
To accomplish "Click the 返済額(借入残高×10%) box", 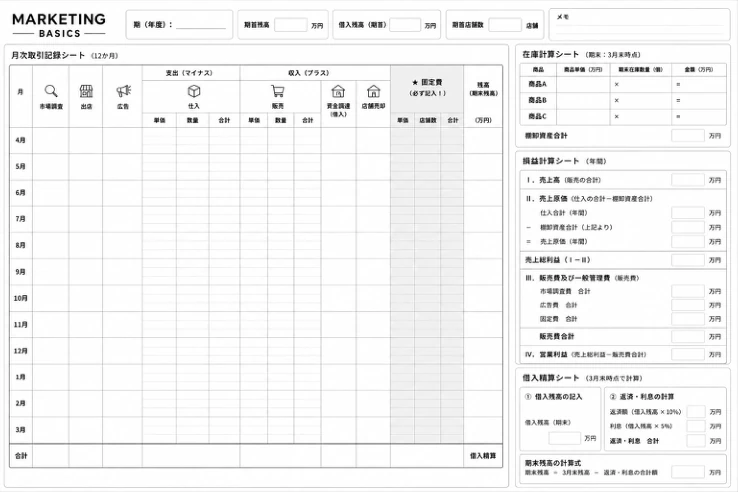I will 696,412.
